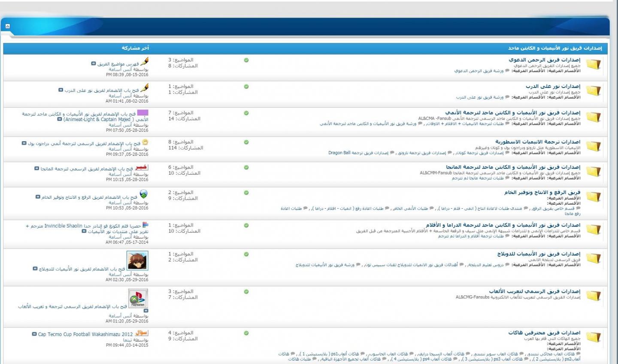
Task: Click folder icon of اصدارات ترجمة الانيميات الاسطورية
Action: click(x=594, y=146)
